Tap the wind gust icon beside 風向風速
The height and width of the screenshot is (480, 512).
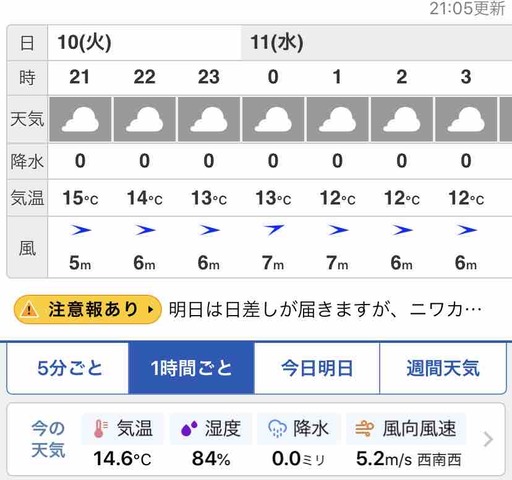pyautogui.click(x=364, y=429)
